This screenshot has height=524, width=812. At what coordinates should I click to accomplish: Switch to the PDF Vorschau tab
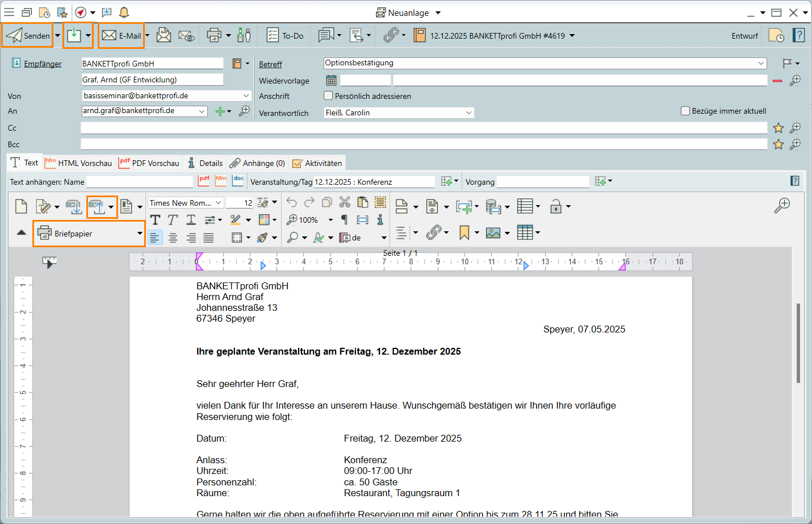pos(149,163)
